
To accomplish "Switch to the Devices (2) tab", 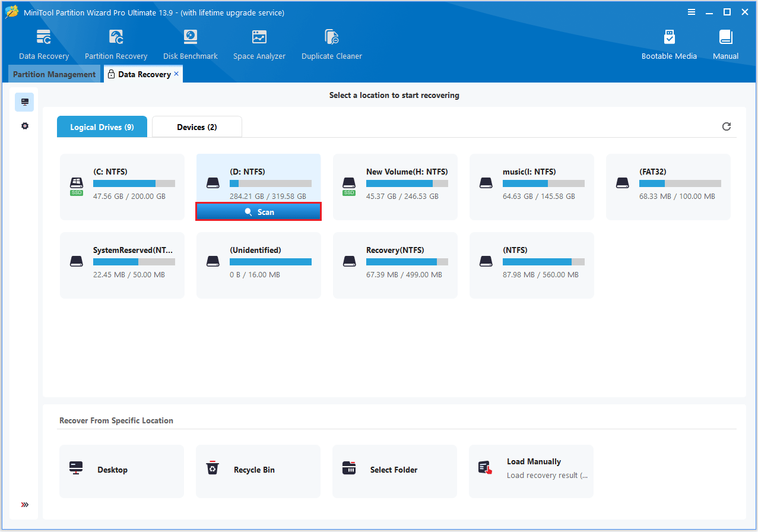I will pyautogui.click(x=197, y=127).
